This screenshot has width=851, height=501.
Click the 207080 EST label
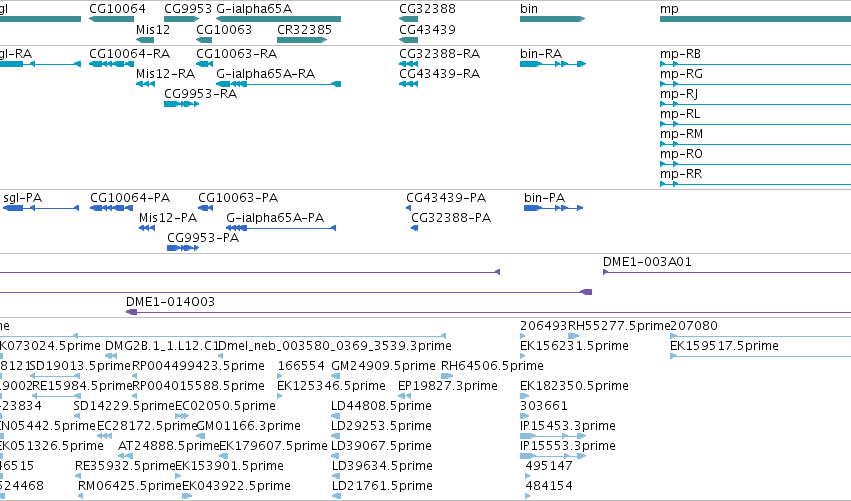click(694, 326)
